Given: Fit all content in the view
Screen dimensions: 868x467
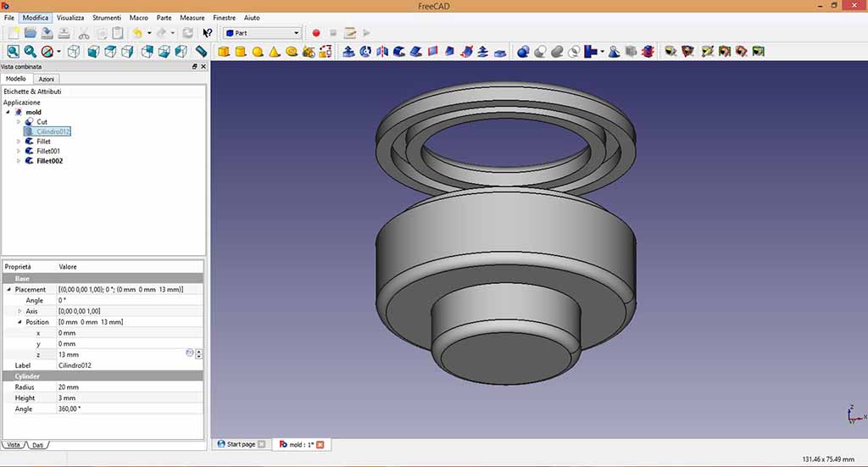Looking at the screenshot, I should (x=14, y=52).
